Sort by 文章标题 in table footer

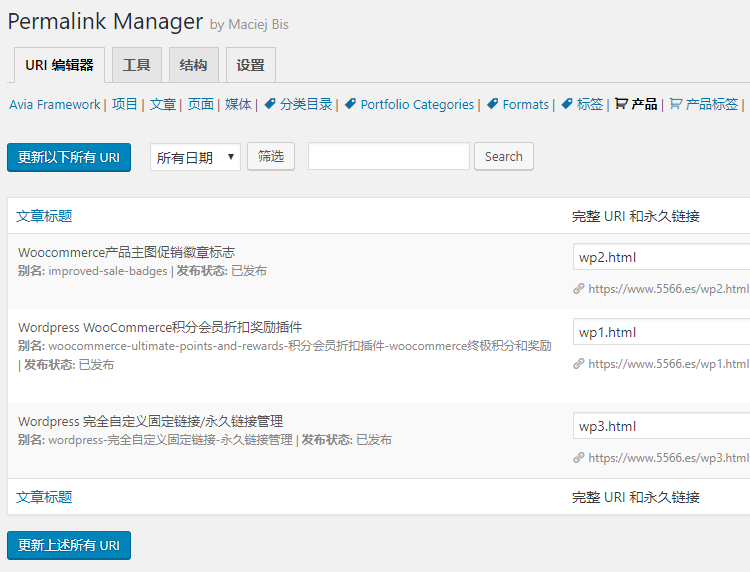click(x=44, y=497)
